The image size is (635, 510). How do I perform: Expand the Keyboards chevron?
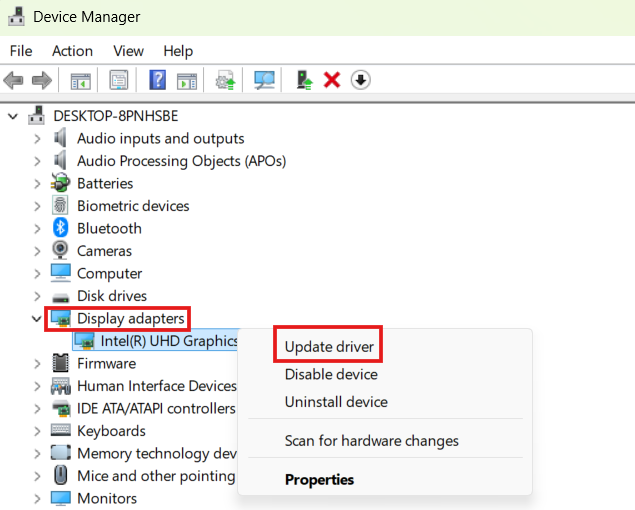pyautogui.click(x=37, y=431)
